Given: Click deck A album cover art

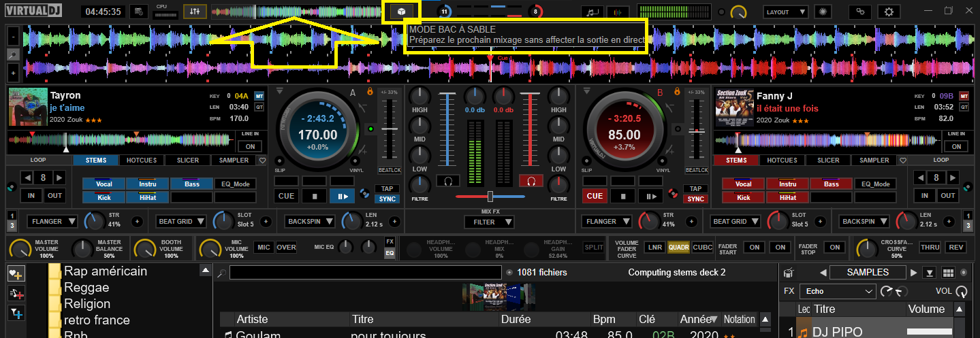Looking at the screenshot, I should tap(28, 107).
